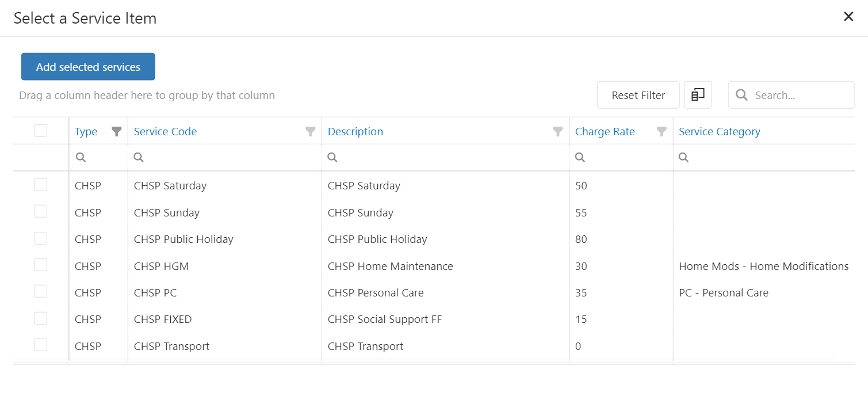Image resolution: width=868 pixels, height=411 pixels.
Task: Click the Description filter row search icon
Action: [x=332, y=157]
